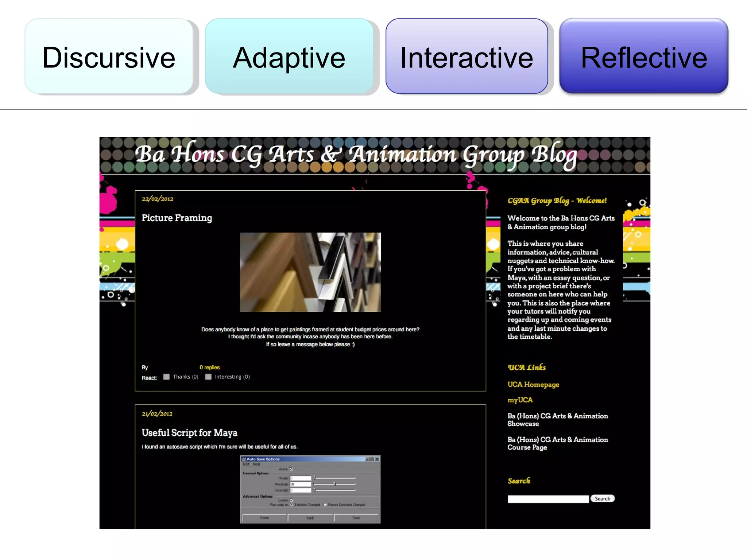Click the Close button at the dialog bottom
Viewport: 747px width, 560px height.
click(x=356, y=518)
